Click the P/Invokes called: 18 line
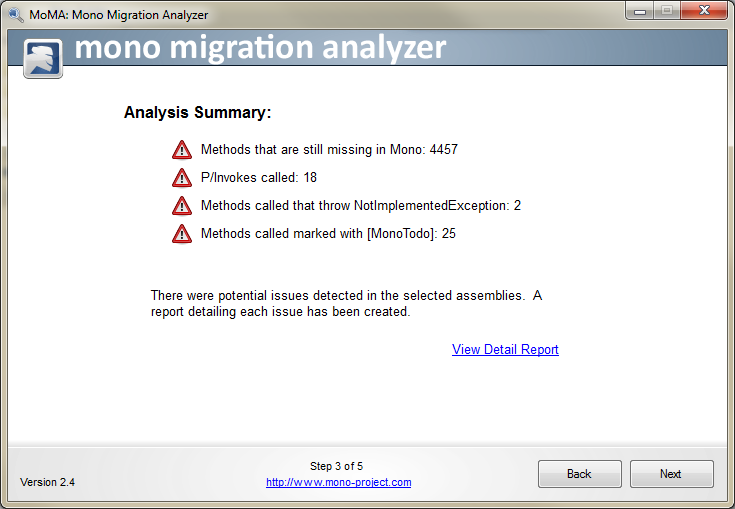735x509 pixels. point(259,178)
